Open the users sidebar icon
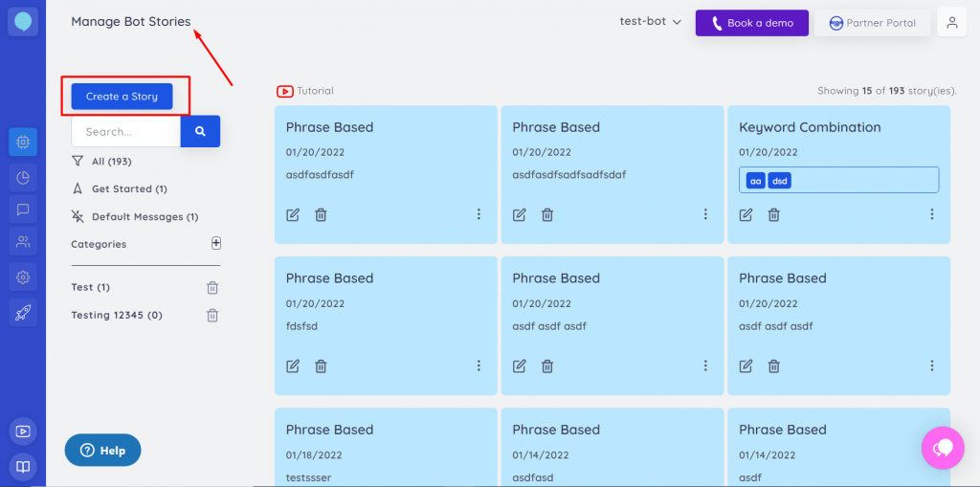Viewport: 980px width, 487px height. [23, 243]
